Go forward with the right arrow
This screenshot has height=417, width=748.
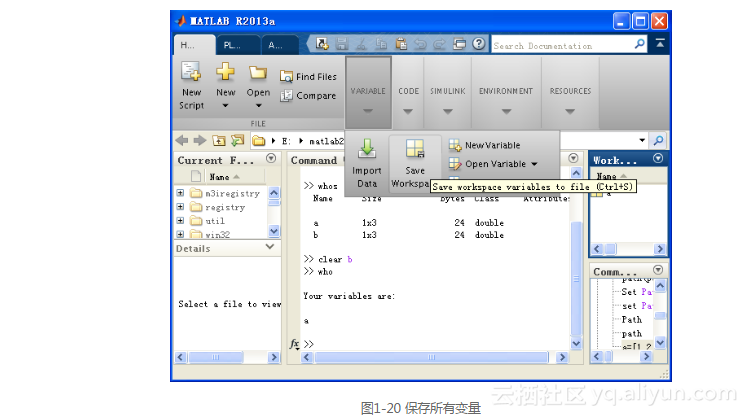coord(200,140)
